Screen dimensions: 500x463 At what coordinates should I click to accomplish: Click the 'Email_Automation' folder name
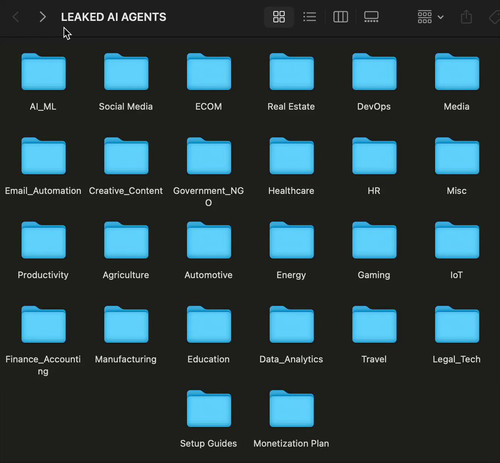43,191
